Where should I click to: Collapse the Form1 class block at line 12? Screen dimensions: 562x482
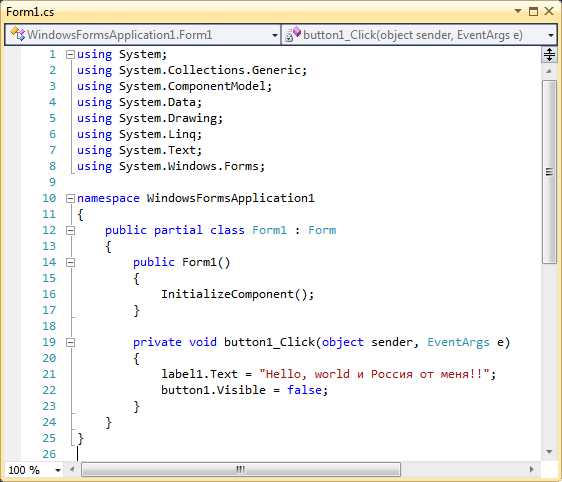point(70,230)
